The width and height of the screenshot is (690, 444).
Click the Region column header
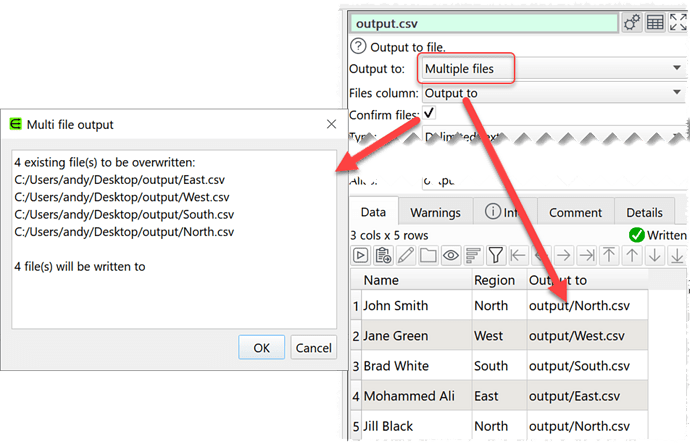(499, 280)
